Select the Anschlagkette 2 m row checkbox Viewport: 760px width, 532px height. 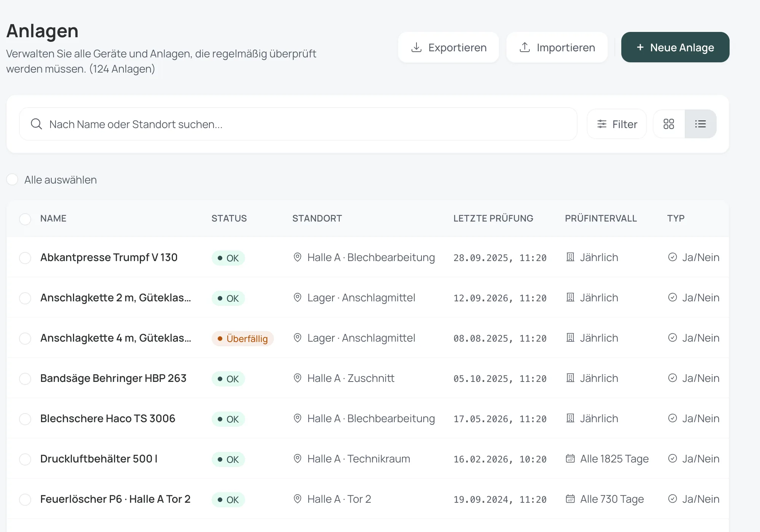click(x=25, y=298)
